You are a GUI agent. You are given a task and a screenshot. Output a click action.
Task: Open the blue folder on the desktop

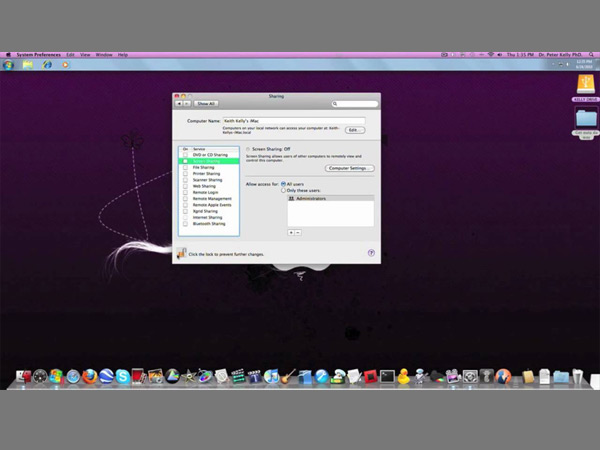pyautogui.click(x=586, y=118)
